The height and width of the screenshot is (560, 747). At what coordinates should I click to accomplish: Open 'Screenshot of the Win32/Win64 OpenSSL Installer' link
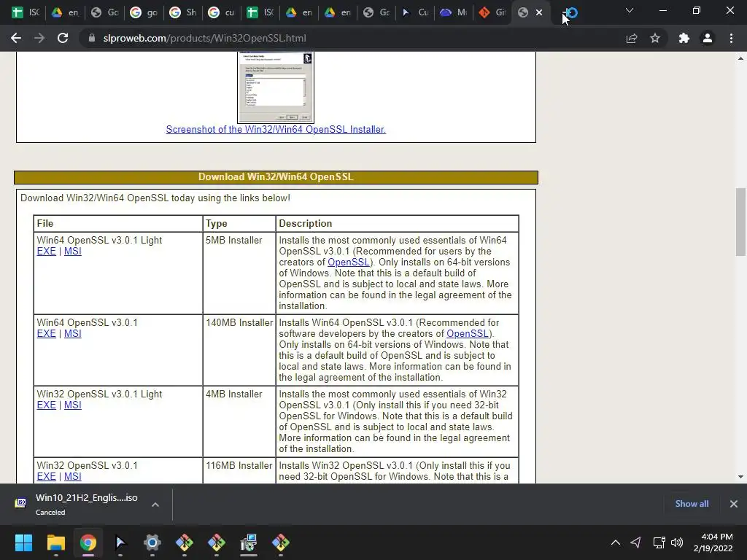click(x=276, y=130)
